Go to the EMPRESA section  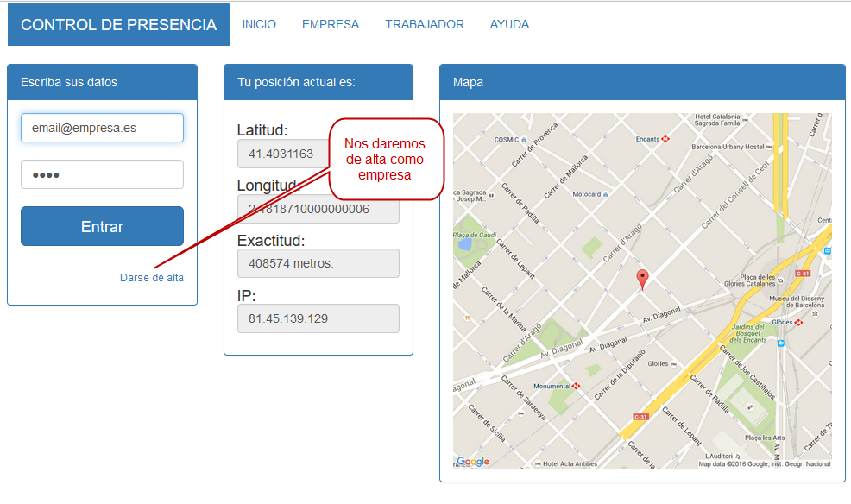[331, 24]
